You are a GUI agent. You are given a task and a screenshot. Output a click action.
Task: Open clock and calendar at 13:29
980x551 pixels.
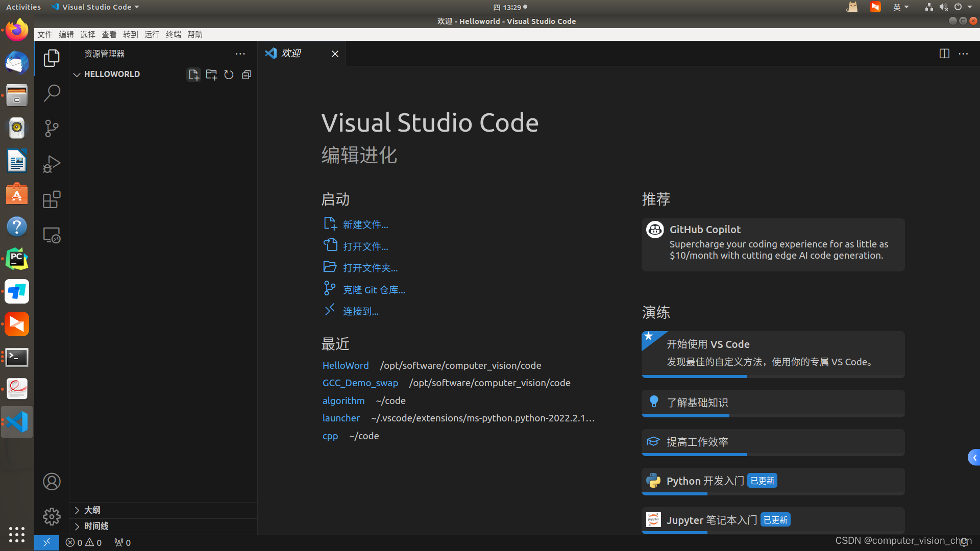[510, 7]
